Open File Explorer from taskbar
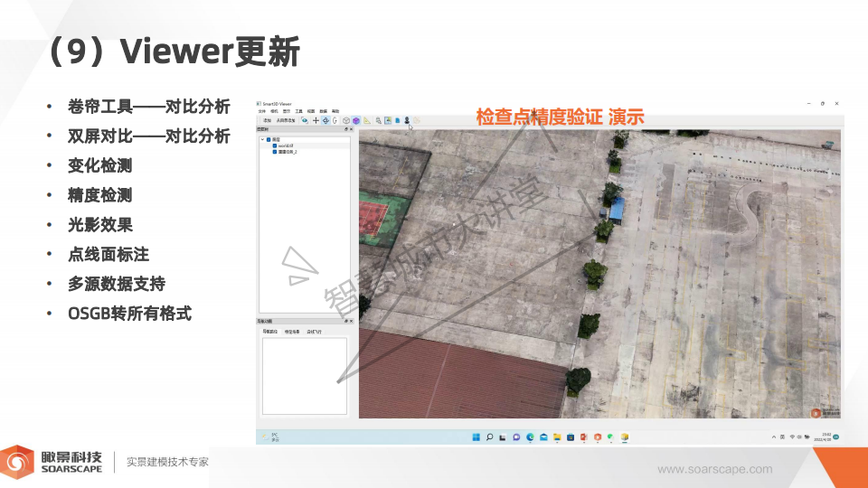Screen dimensions: 868x488 pyautogui.click(x=557, y=437)
